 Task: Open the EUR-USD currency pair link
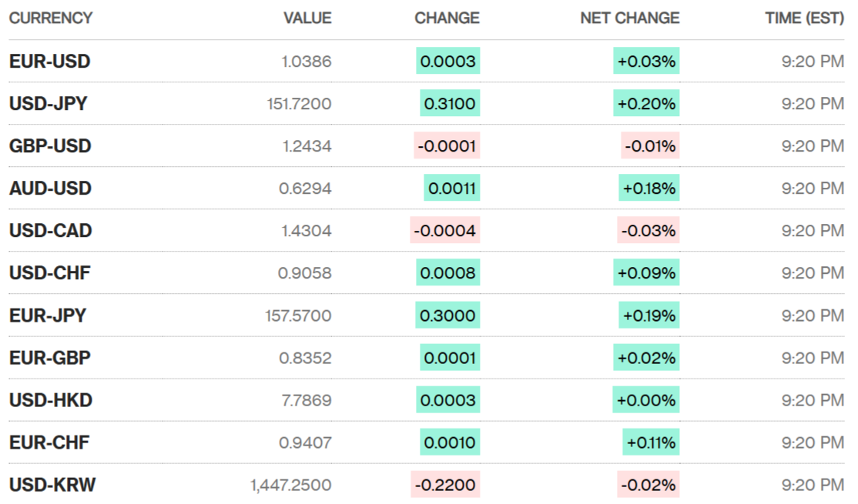point(49,62)
